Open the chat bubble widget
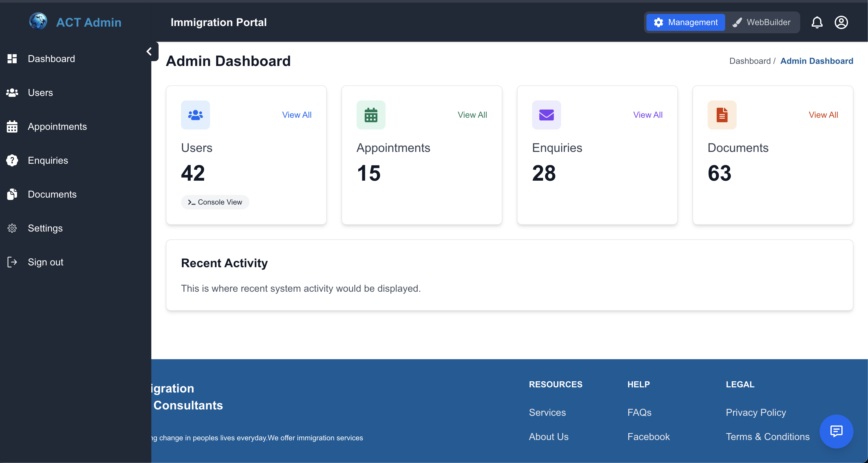 (x=837, y=432)
